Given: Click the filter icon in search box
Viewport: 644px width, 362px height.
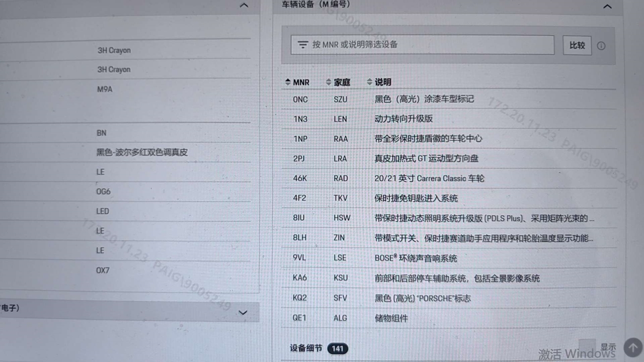Looking at the screenshot, I should coord(302,45).
